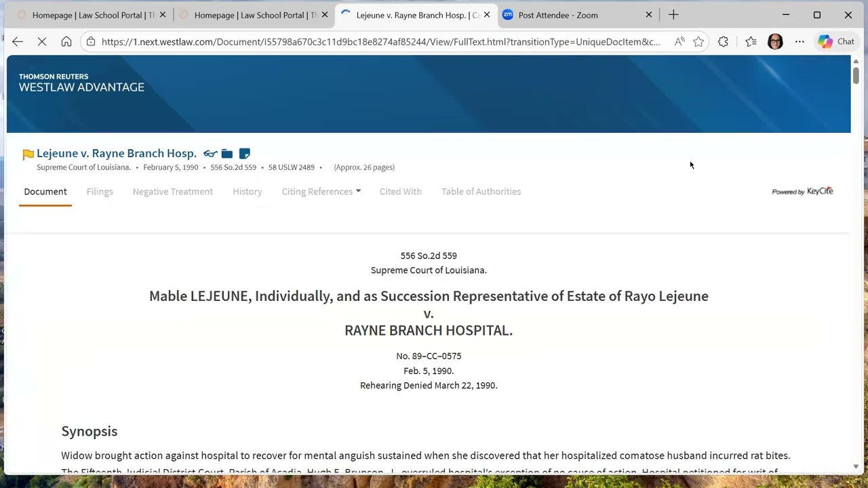Open the favorites list icon
The image size is (868, 488).
[x=751, y=41]
